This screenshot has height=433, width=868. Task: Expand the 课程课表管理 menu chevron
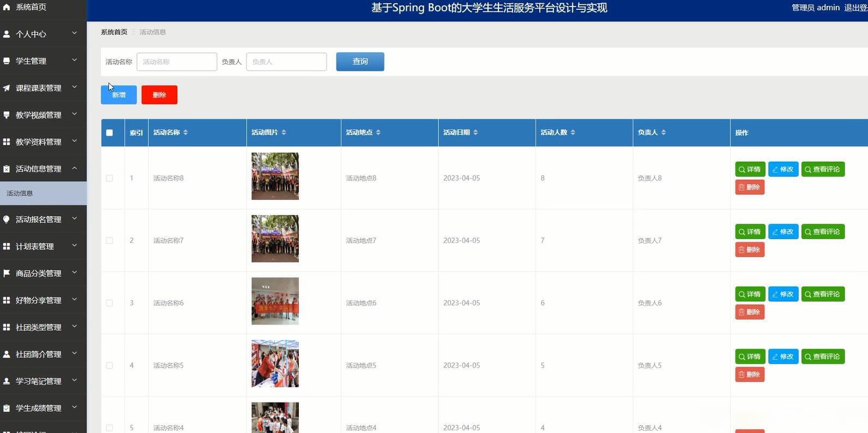tap(75, 87)
